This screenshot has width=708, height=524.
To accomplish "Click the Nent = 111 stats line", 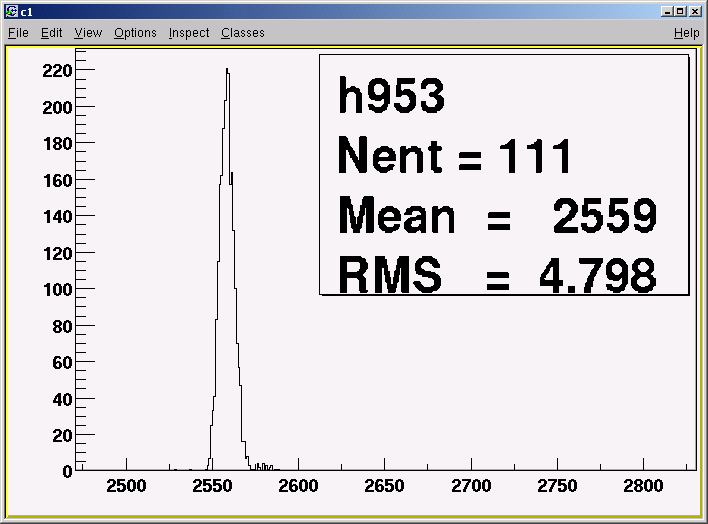I will pyautogui.click(x=455, y=155).
